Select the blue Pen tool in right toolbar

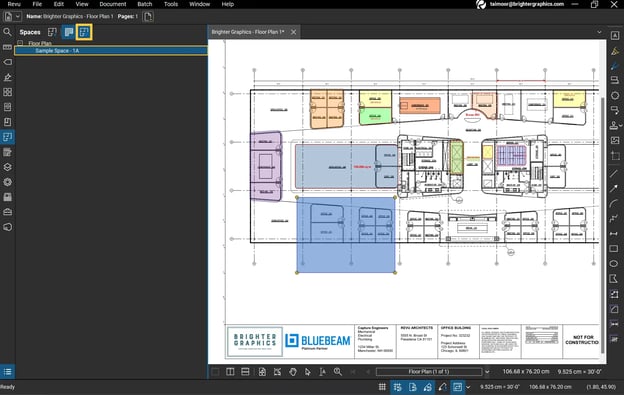click(x=614, y=66)
